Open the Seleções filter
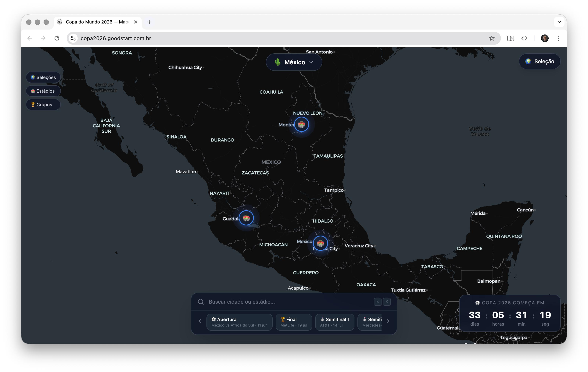Screen dimensions: 588x372 [43, 77]
